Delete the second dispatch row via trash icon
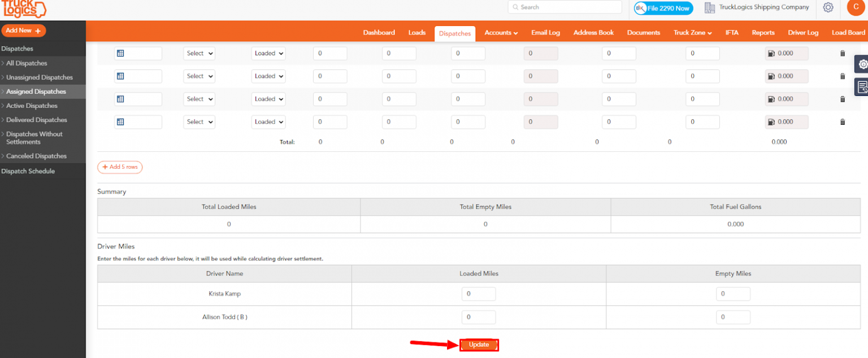 (843, 76)
